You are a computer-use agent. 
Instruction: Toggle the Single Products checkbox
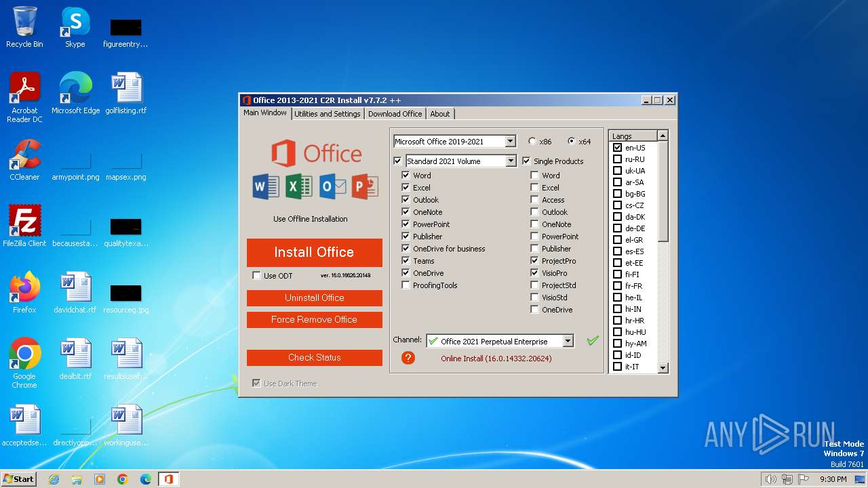click(526, 161)
